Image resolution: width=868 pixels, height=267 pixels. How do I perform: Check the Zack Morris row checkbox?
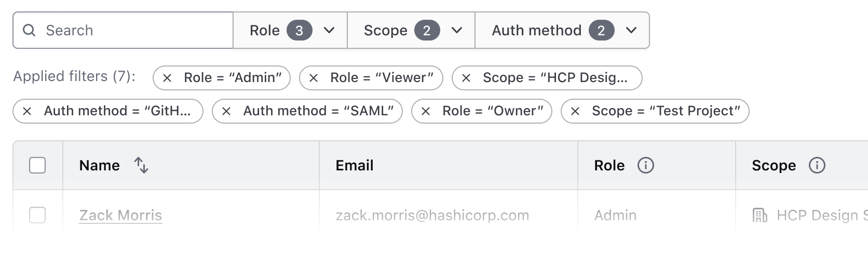[37, 215]
